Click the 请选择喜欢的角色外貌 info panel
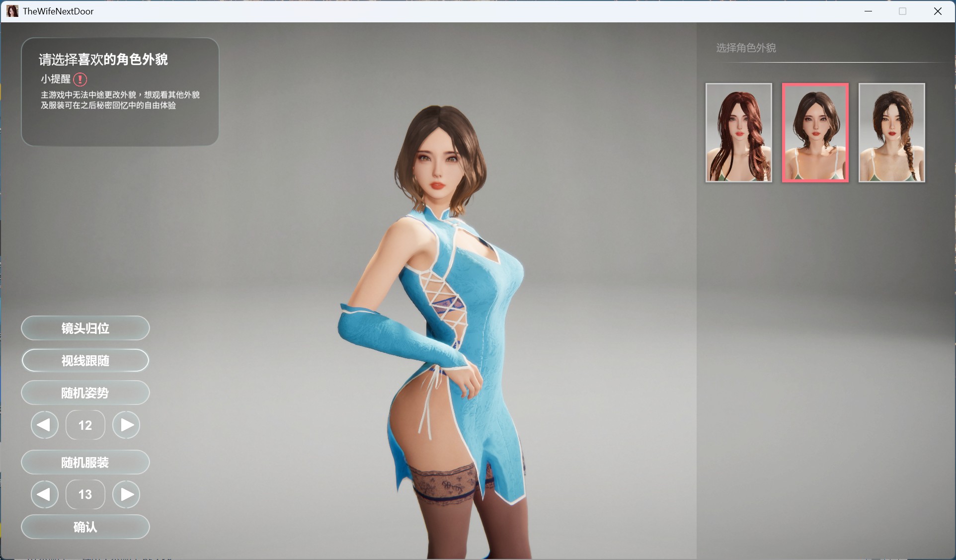956x560 pixels. (x=119, y=92)
